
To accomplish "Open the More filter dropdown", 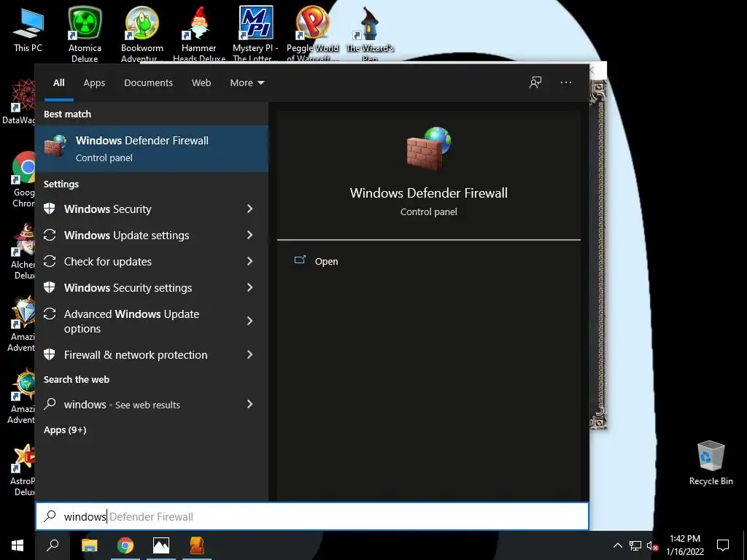I will [x=247, y=83].
